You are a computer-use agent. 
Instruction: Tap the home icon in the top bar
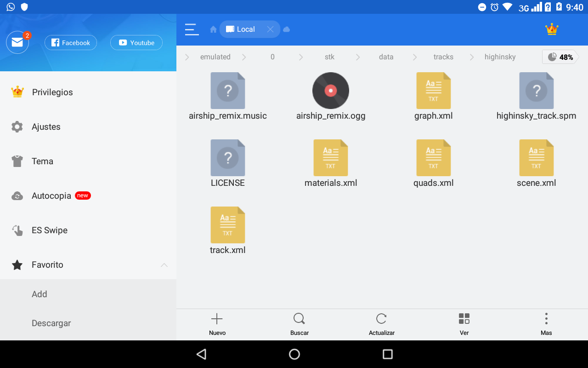click(213, 29)
